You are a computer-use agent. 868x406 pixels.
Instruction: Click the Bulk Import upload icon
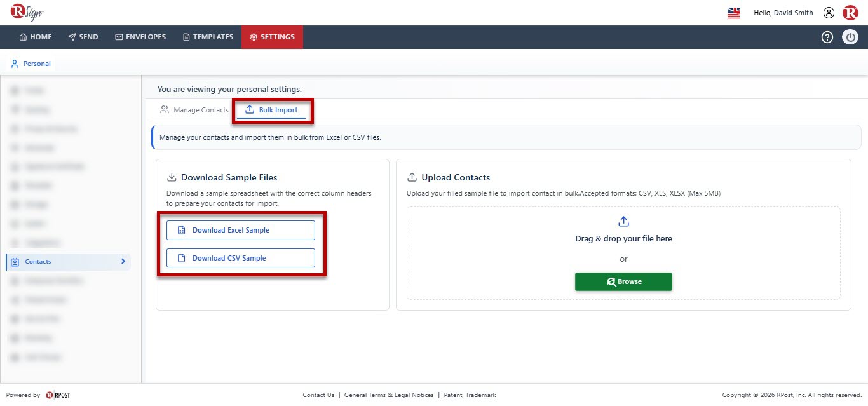[x=250, y=110]
